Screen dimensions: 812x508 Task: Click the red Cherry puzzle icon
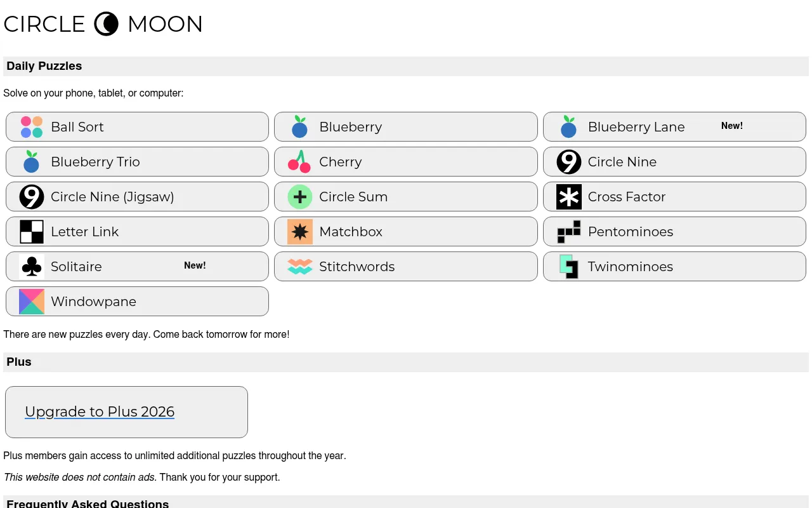click(x=300, y=162)
